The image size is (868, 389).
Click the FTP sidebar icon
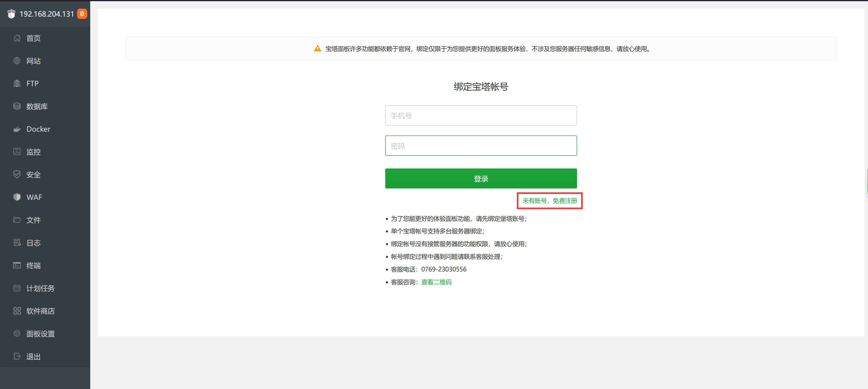pyautogui.click(x=17, y=83)
